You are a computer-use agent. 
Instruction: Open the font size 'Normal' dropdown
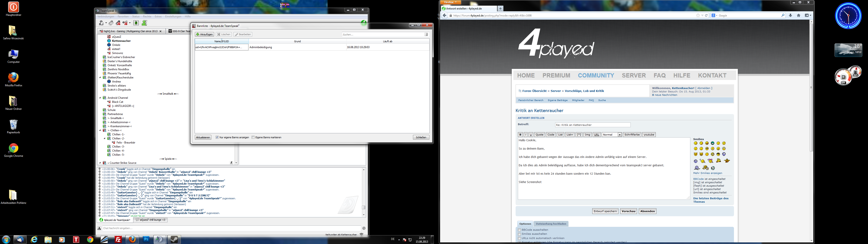(x=612, y=135)
